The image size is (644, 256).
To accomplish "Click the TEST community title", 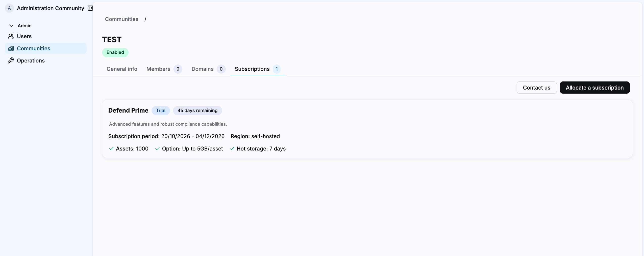I will (x=112, y=39).
